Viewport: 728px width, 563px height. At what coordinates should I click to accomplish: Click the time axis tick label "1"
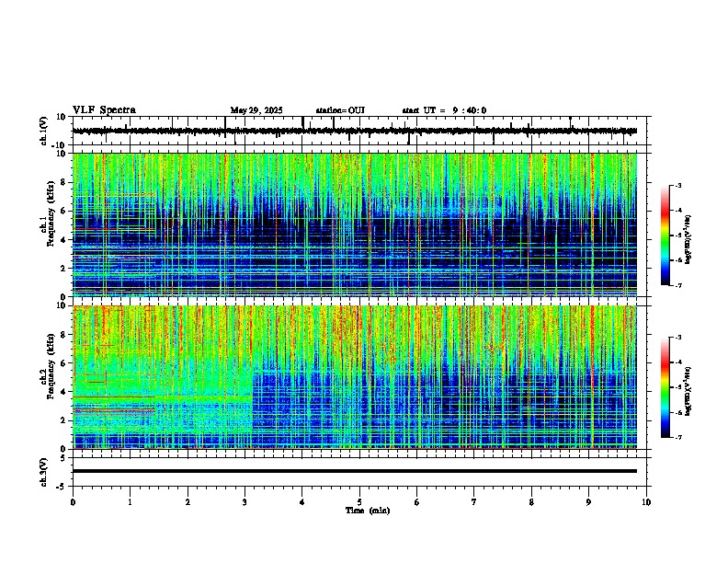tap(130, 502)
